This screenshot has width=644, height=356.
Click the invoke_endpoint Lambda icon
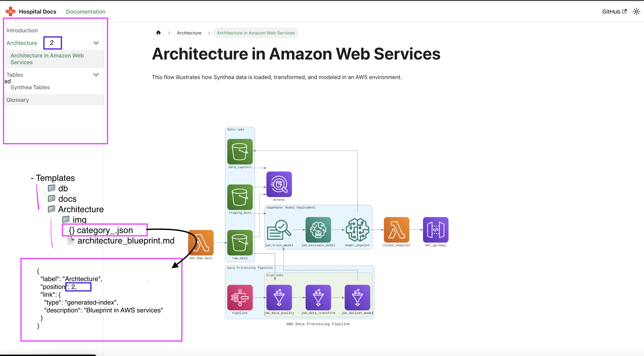click(x=396, y=230)
